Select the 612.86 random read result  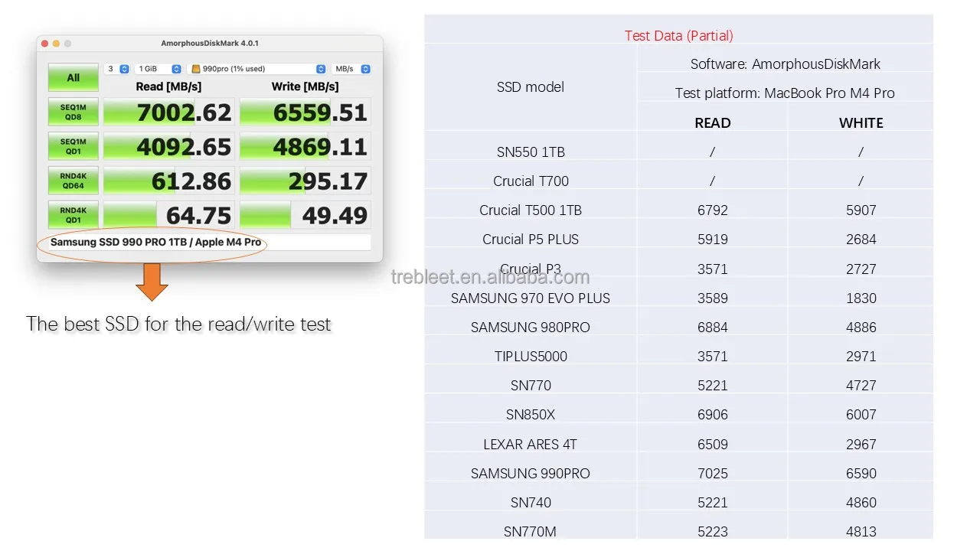(168, 181)
